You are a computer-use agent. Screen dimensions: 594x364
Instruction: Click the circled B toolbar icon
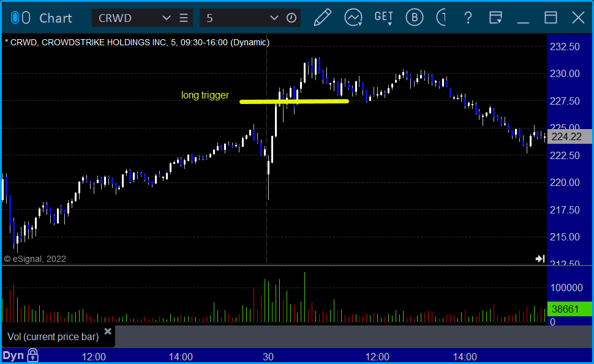(415, 18)
